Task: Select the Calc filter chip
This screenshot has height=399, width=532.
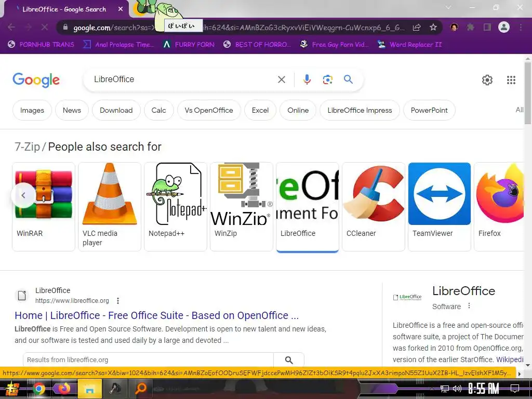Action: click(x=158, y=110)
